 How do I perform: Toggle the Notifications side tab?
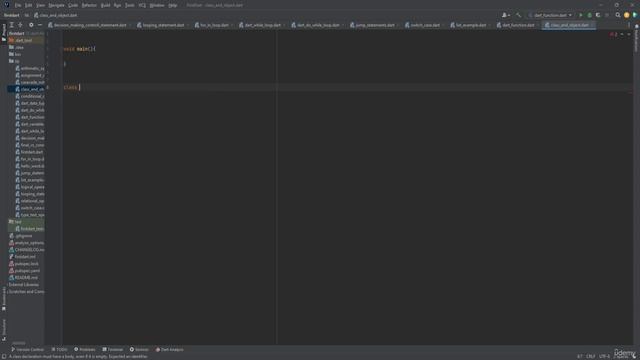tap(636, 38)
